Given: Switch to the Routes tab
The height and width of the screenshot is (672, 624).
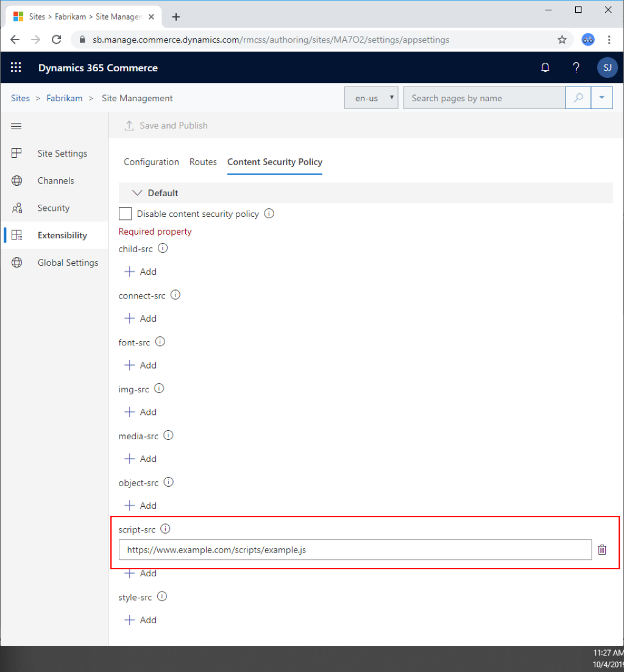Looking at the screenshot, I should 203,162.
